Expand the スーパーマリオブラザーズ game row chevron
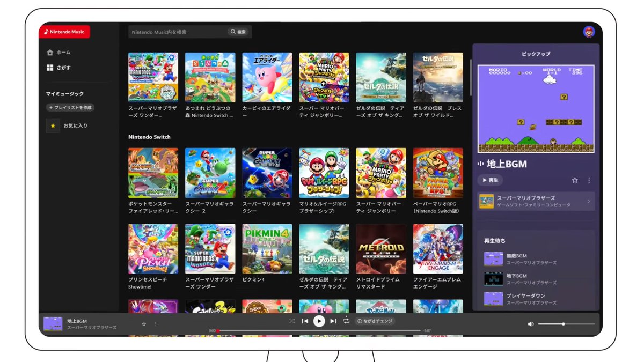The image size is (644, 362). coord(588,202)
